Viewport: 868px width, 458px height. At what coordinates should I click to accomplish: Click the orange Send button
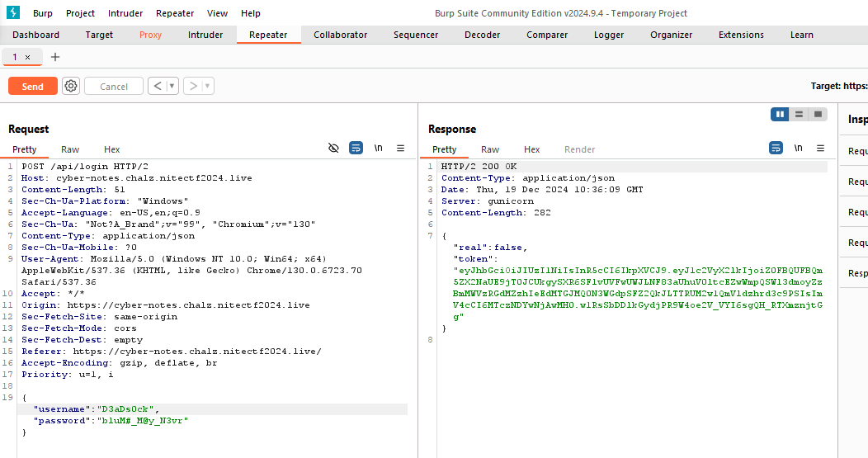click(33, 86)
